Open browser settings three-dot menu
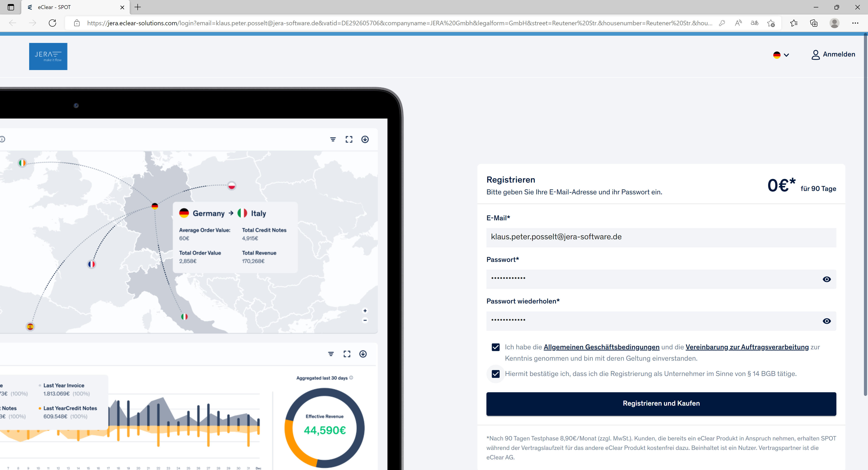 (x=855, y=23)
